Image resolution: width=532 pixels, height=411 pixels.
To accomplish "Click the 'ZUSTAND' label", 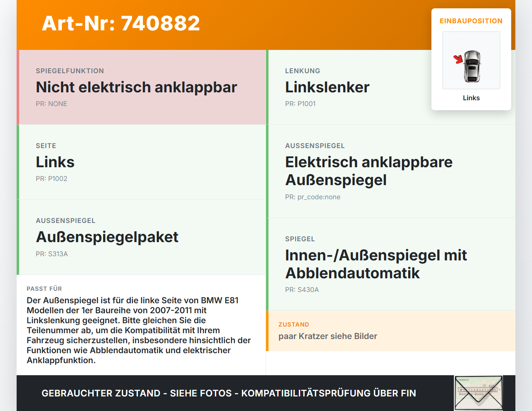I will pos(294,324).
